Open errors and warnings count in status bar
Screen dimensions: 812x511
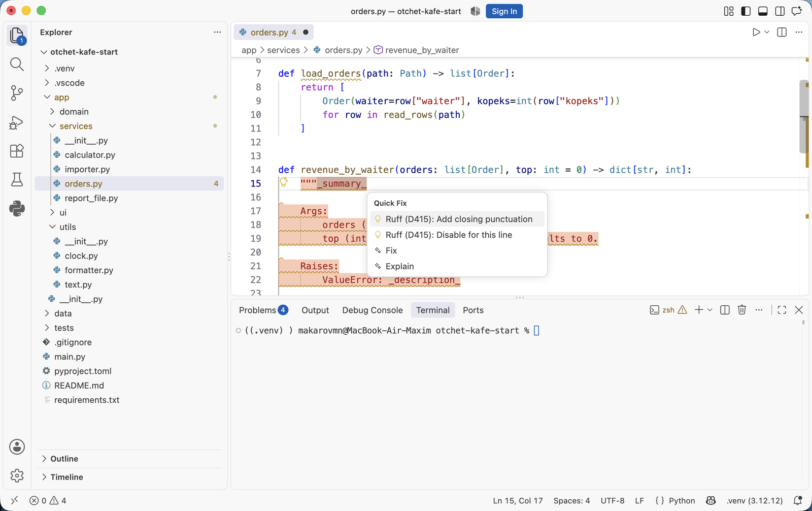click(x=48, y=500)
